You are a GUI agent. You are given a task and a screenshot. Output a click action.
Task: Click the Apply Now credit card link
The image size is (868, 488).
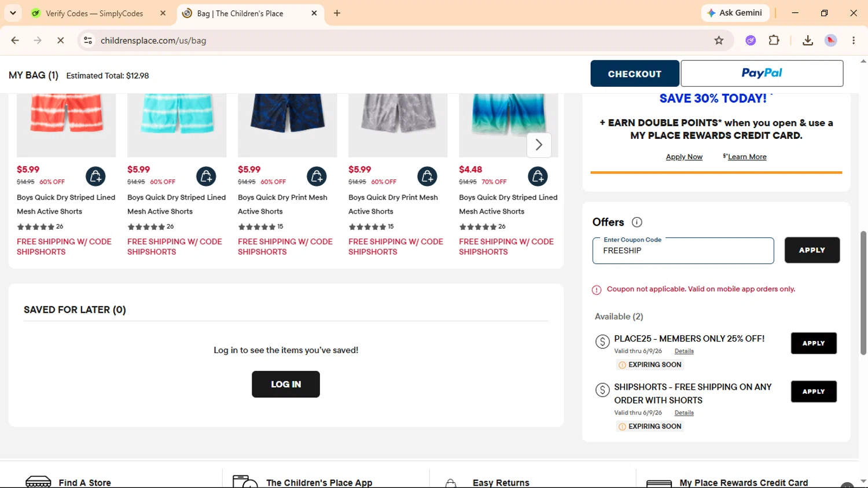pos(684,157)
